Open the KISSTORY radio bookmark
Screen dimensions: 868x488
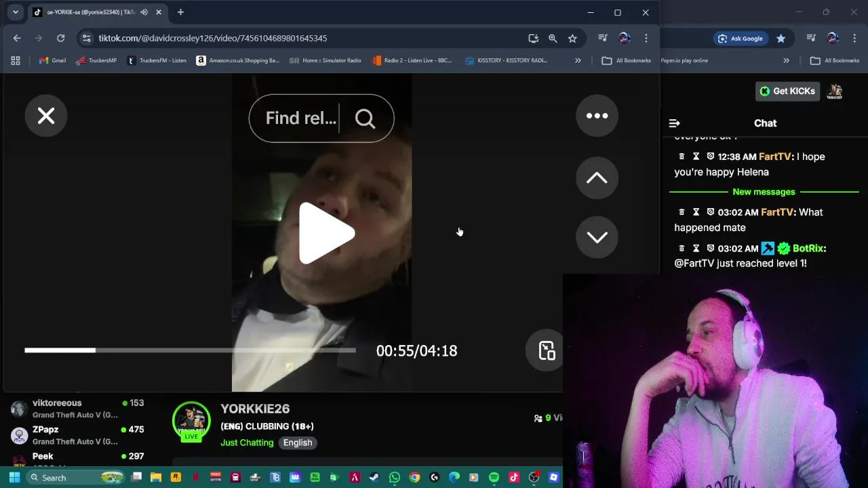tap(506, 60)
